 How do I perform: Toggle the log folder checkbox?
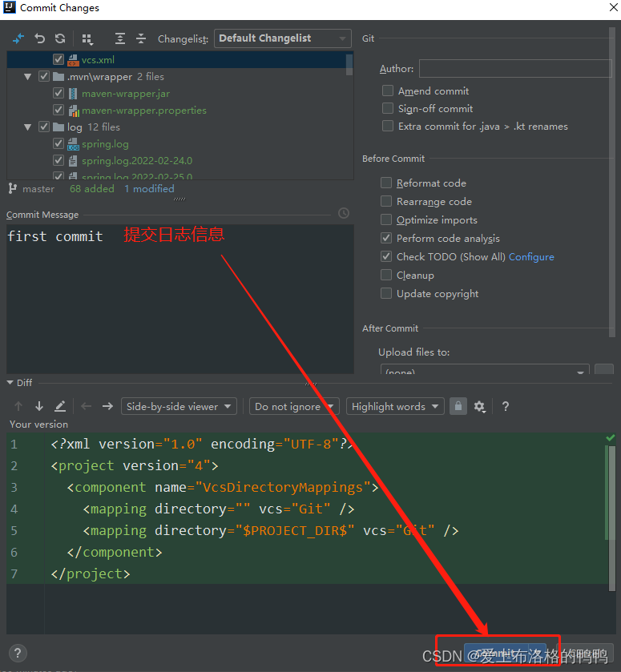coord(44,127)
